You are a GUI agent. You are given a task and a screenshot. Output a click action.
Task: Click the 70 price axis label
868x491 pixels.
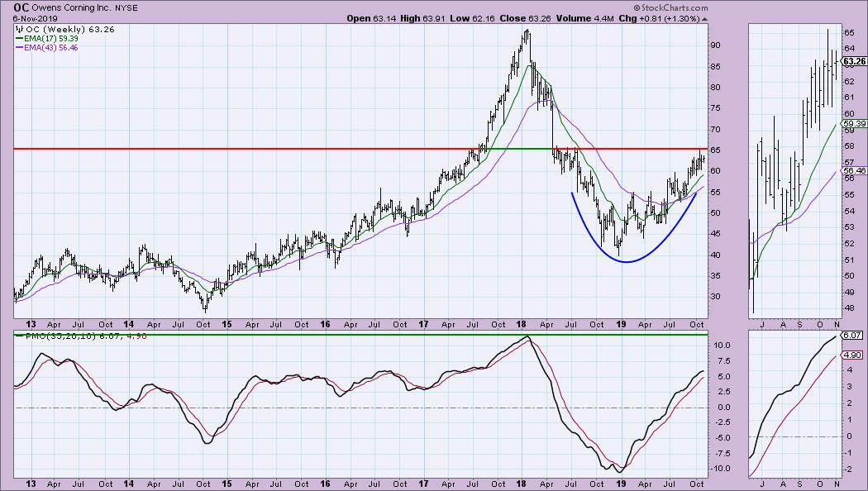pos(715,130)
